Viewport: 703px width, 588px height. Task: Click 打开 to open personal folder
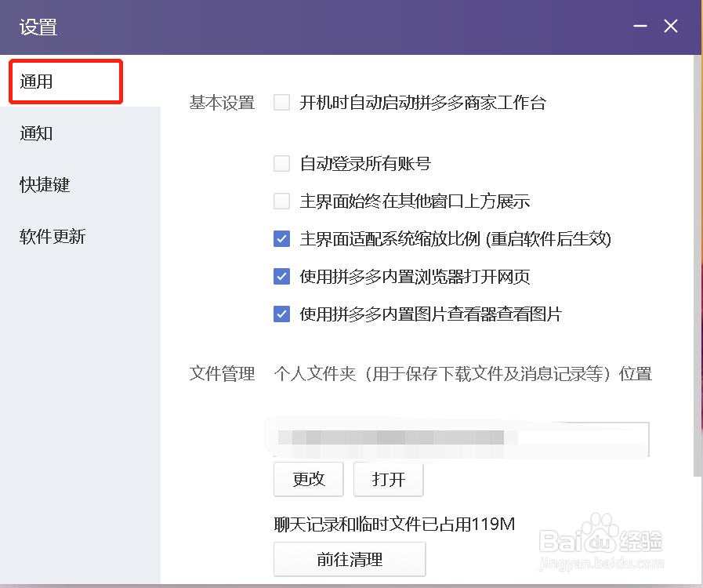click(x=388, y=479)
